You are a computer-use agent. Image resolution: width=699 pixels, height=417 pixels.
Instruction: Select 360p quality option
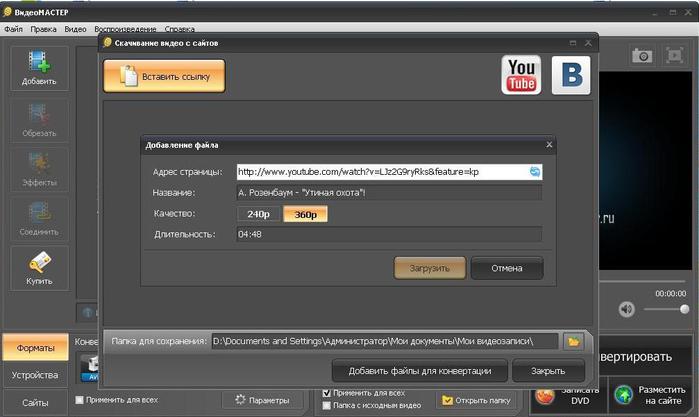(305, 214)
